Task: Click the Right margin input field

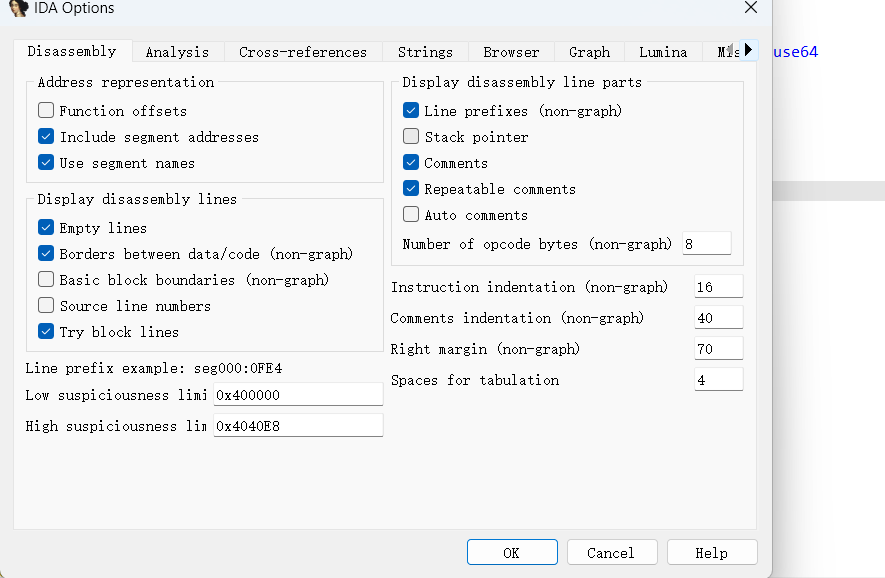Action: (718, 349)
